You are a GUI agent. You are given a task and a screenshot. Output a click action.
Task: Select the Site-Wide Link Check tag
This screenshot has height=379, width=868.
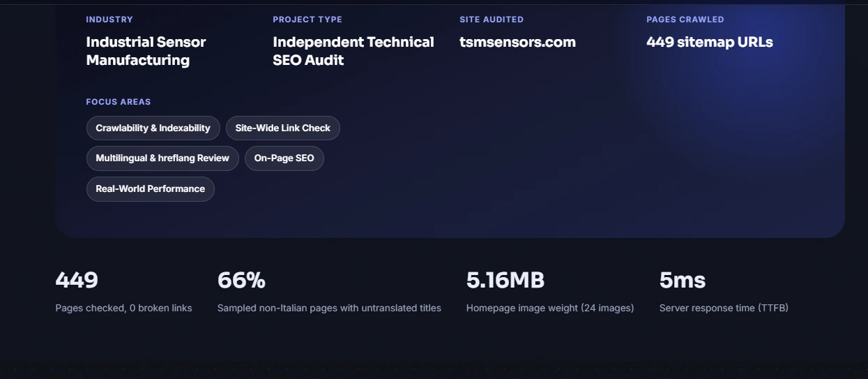283,128
